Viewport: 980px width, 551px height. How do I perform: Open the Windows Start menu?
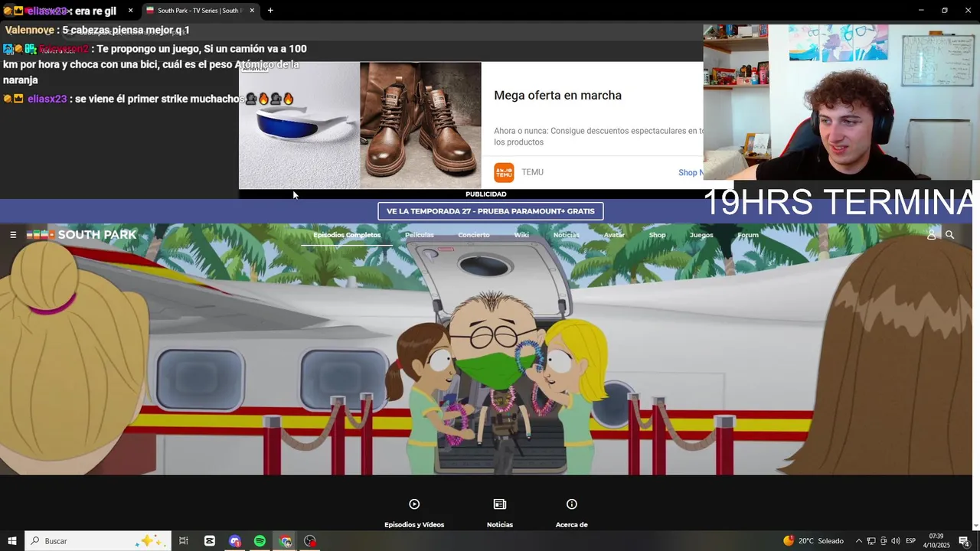tap(12, 541)
